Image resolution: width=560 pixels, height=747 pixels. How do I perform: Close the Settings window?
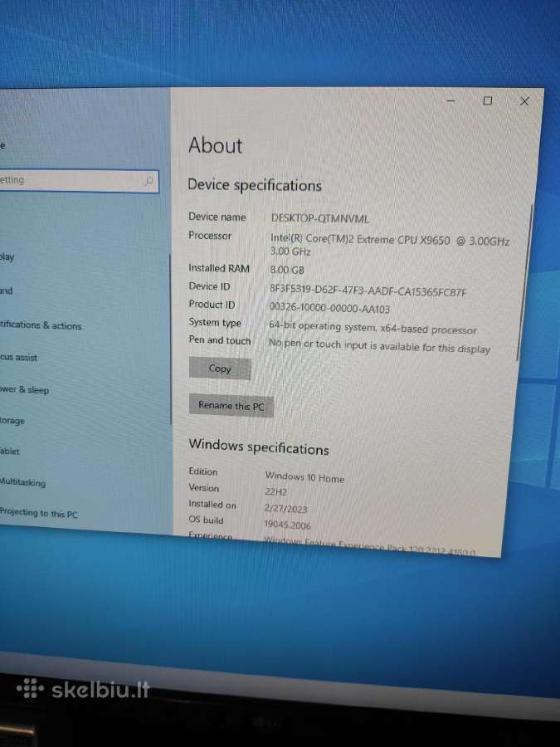(x=524, y=101)
